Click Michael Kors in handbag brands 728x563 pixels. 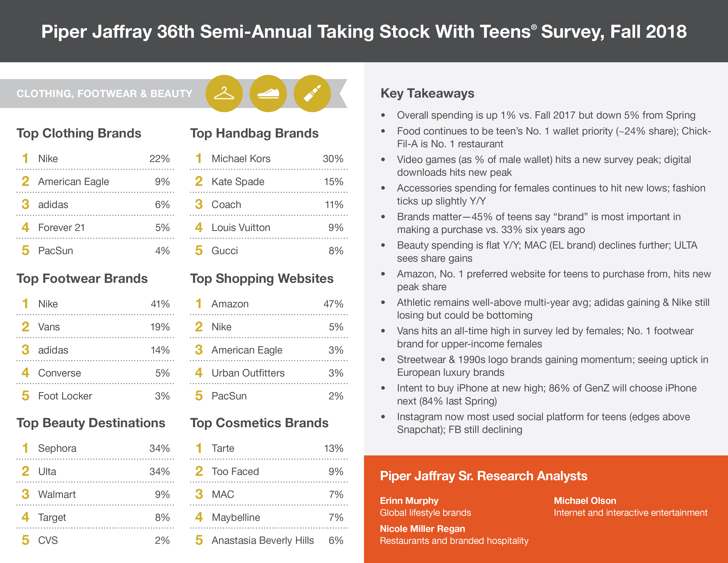point(241,159)
